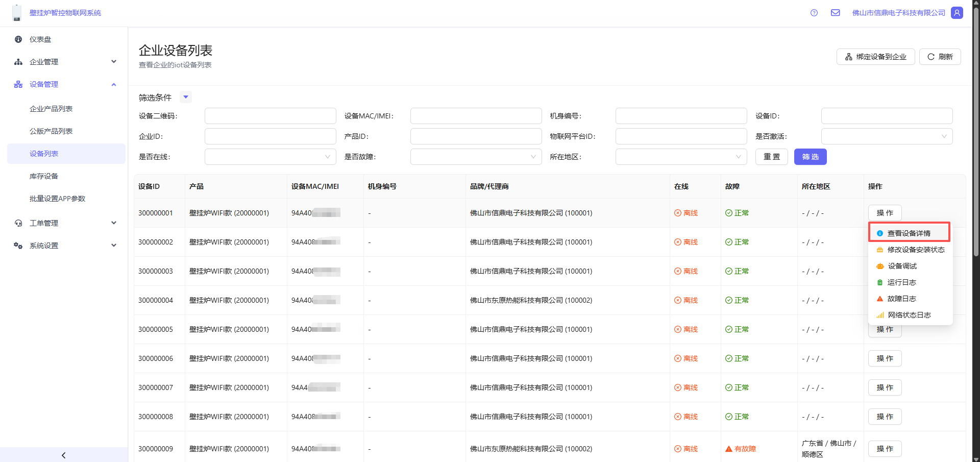980x462 pixels.
Task: Click the user avatar icon
Action: tap(957, 13)
